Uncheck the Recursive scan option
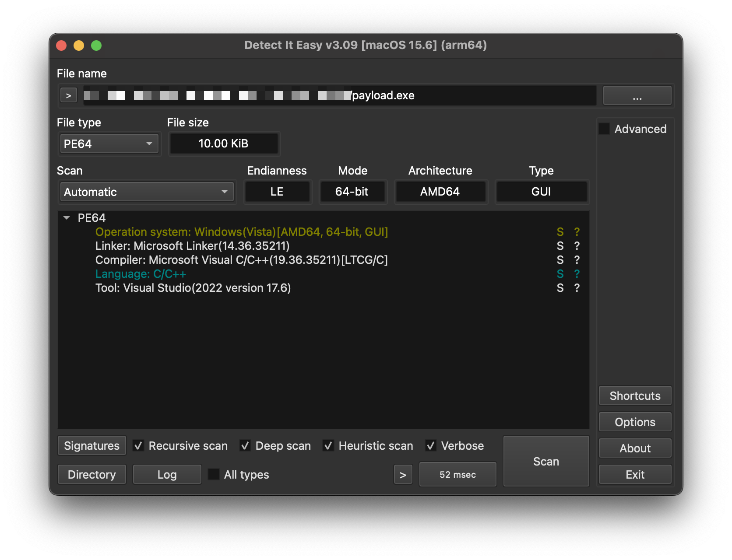This screenshot has height=560, width=732. 138,446
